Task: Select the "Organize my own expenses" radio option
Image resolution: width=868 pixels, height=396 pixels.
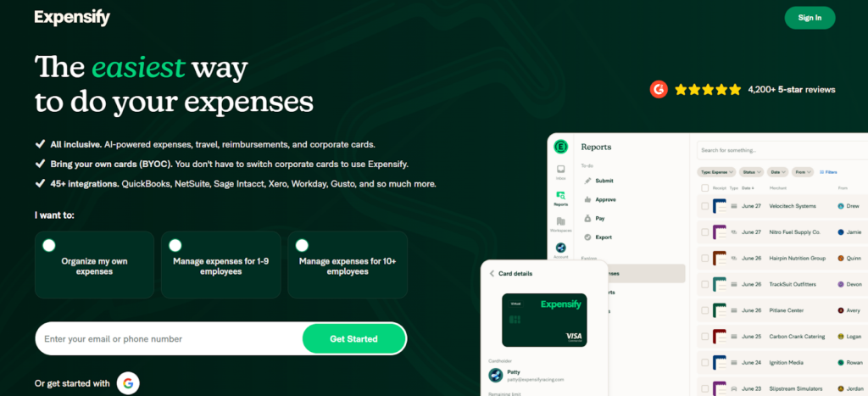Action: (x=49, y=245)
